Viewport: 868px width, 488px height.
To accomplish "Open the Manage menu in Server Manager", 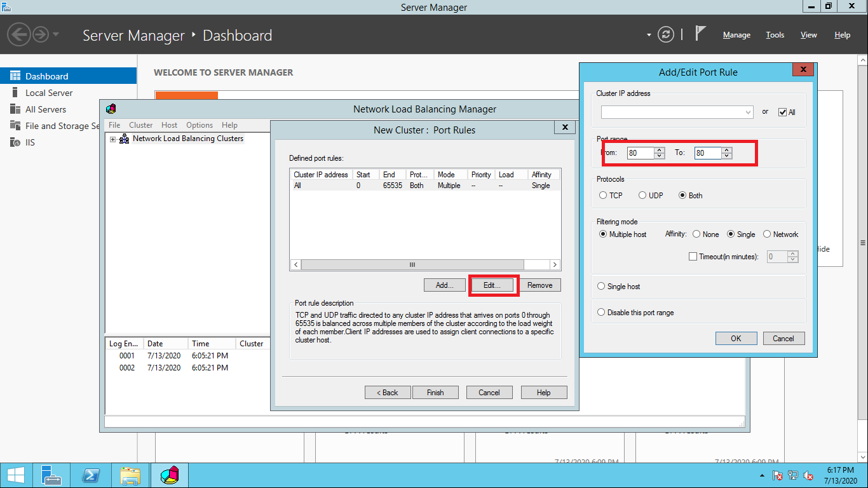I will coord(736,35).
